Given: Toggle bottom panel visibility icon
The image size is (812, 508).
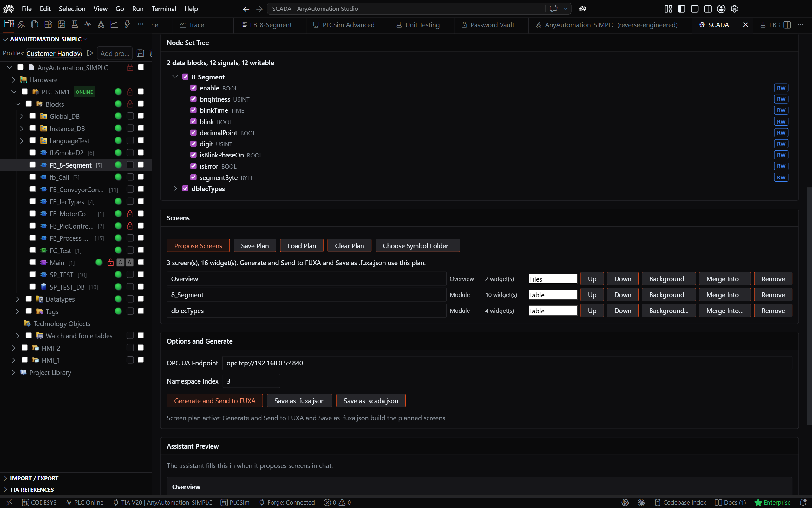Looking at the screenshot, I should coord(695,9).
